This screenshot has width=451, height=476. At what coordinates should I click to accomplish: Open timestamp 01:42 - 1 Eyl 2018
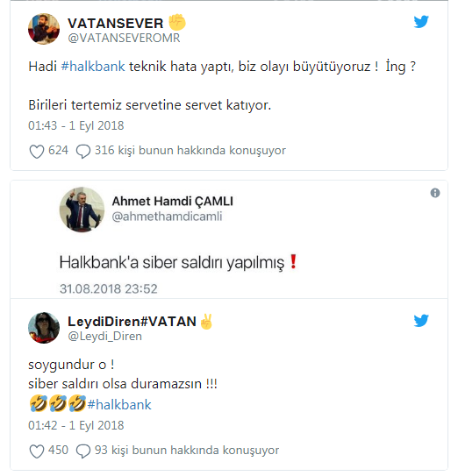click(x=76, y=425)
